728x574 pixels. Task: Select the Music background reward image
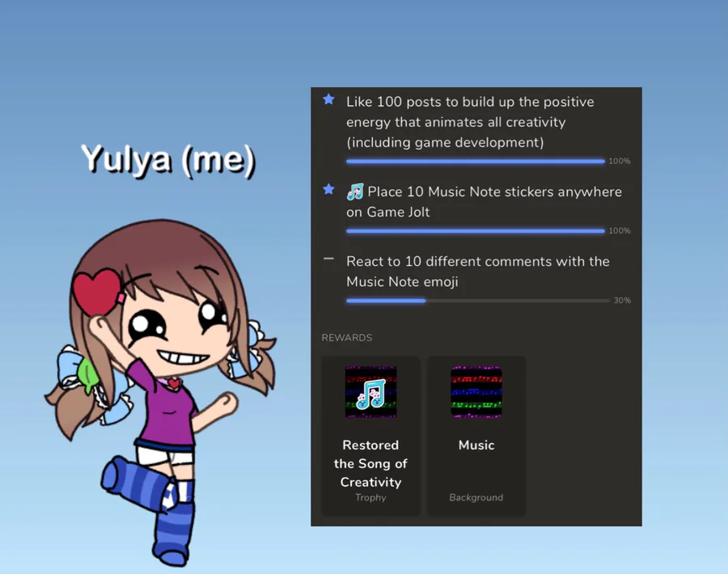click(476, 392)
